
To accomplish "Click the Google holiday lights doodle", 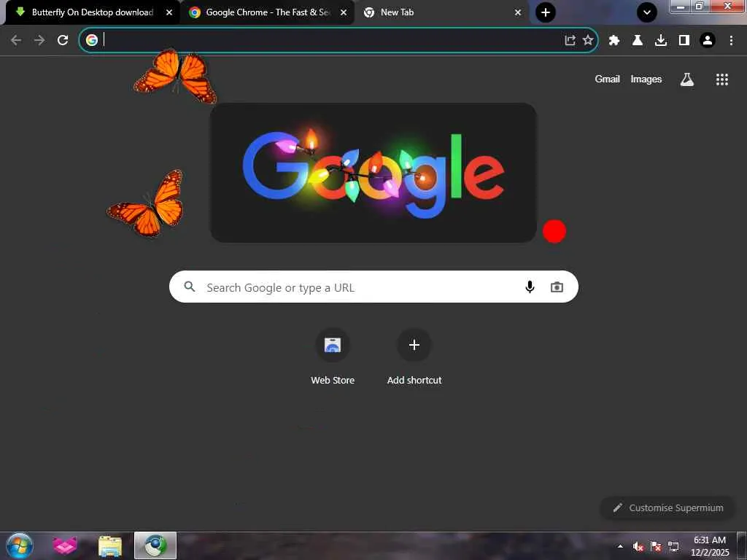I will click(373, 173).
